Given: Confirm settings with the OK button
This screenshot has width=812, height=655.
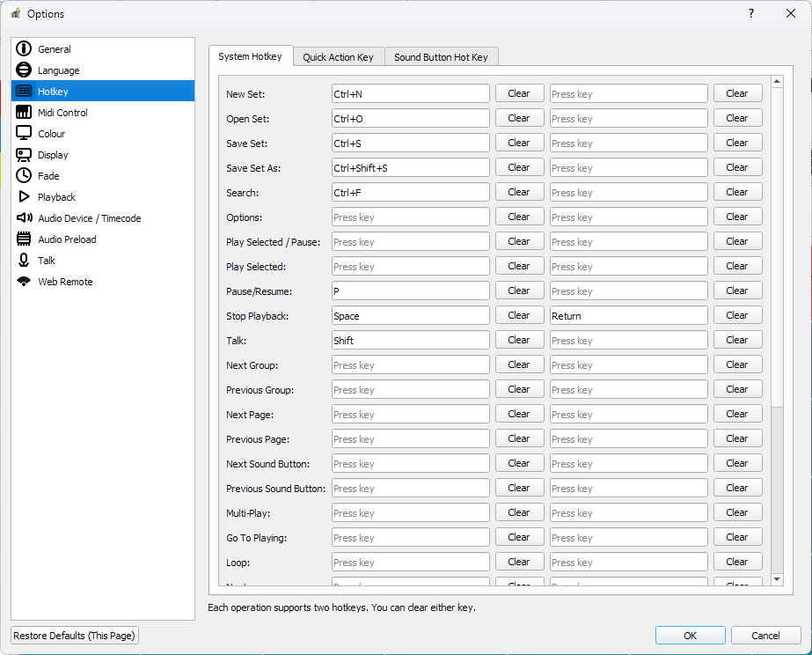Looking at the screenshot, I should point(690,635).
